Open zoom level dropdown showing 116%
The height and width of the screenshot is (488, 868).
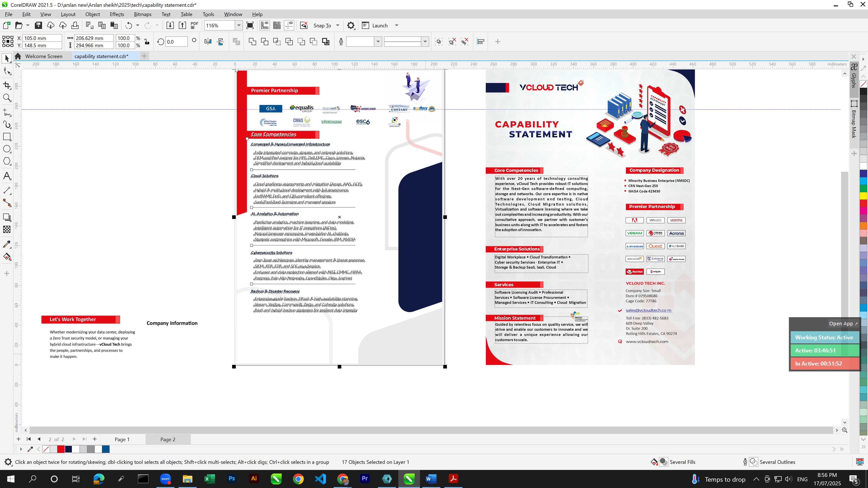[239, 25]
